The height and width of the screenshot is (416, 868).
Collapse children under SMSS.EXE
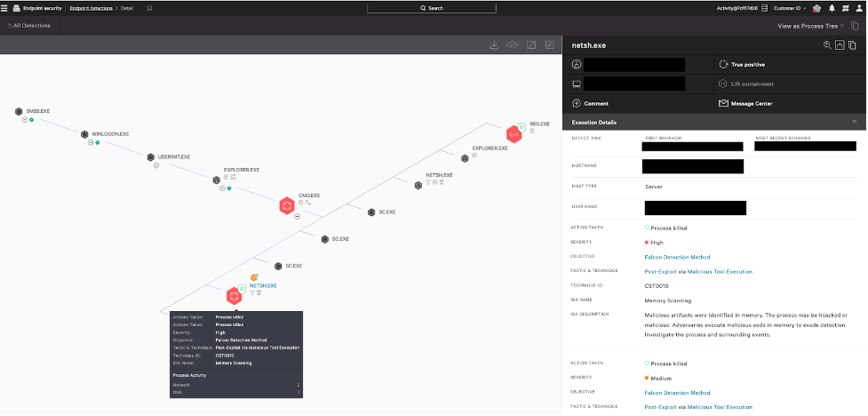pyautogui.click(x=25, y=120)
